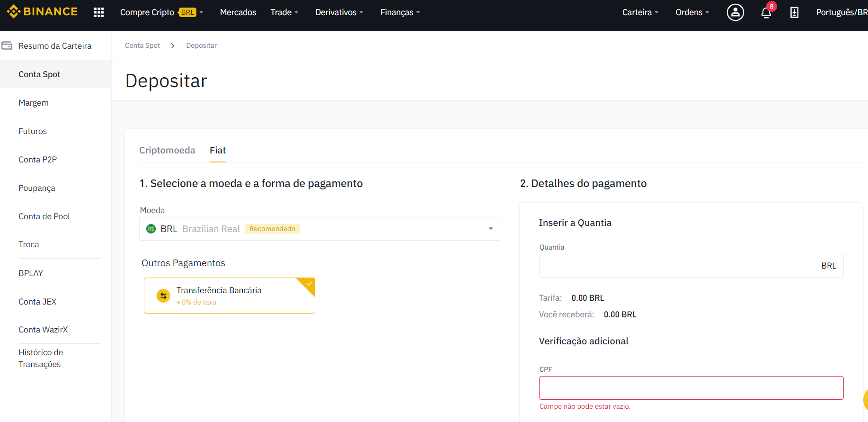Open the Português/BR language selector
The image size is (868, 422).
point(841,12)
